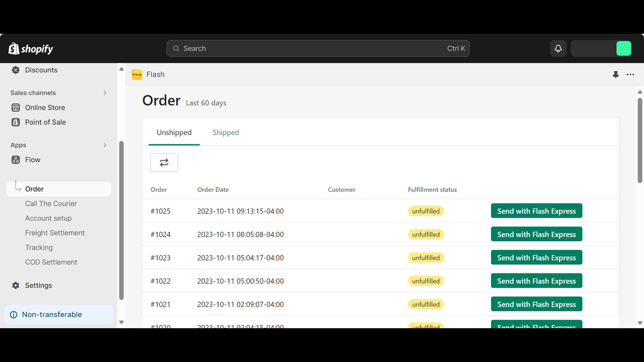
Task: Expand the Sales channels section
Action: point(105,93)
